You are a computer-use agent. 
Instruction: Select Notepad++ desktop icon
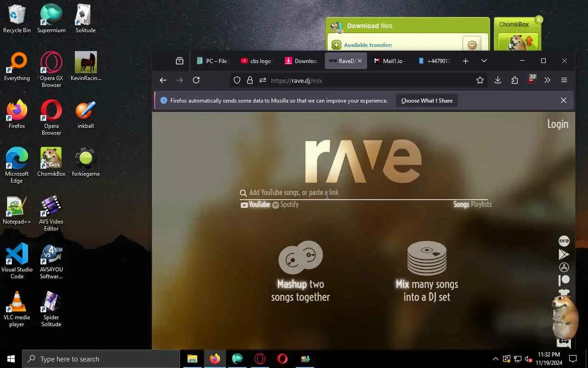(x=17, y=211)
